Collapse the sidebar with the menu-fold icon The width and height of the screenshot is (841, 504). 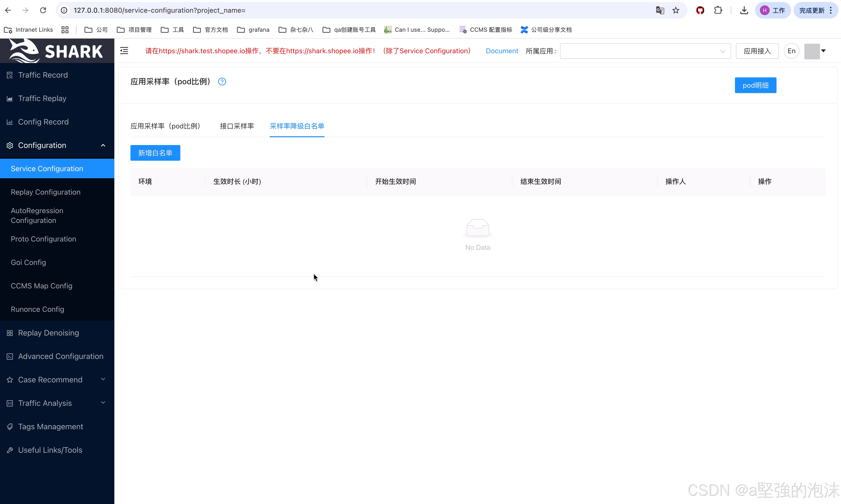(x=124, y=51)
